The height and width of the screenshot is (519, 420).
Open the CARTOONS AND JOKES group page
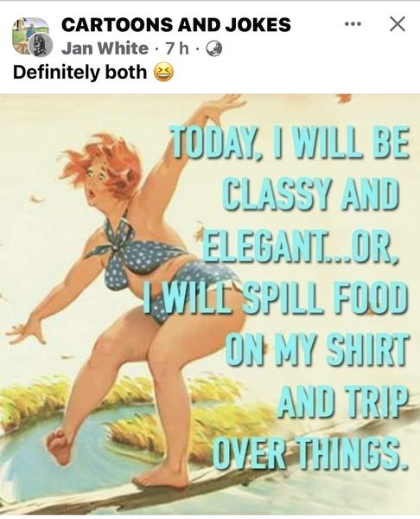(176, 25)
